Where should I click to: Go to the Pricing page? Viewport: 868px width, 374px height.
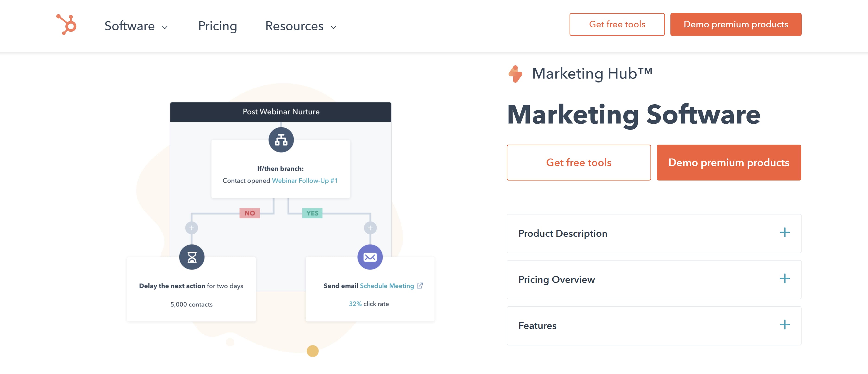click(x=217, y=26)
